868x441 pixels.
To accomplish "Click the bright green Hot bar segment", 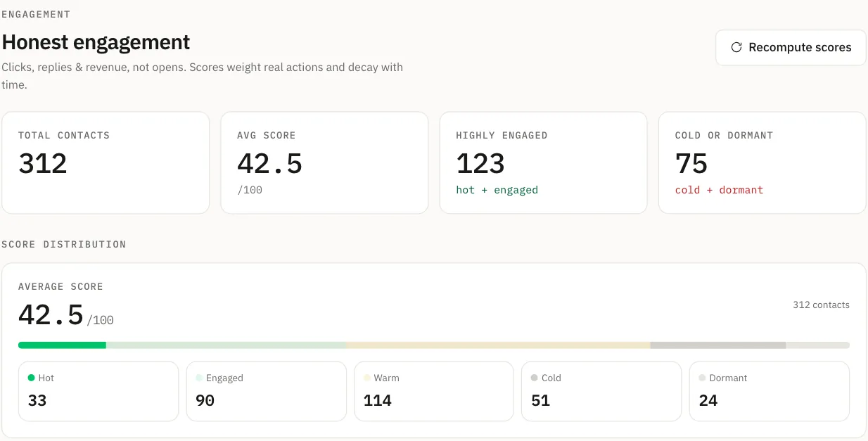I will coord(62,345).
